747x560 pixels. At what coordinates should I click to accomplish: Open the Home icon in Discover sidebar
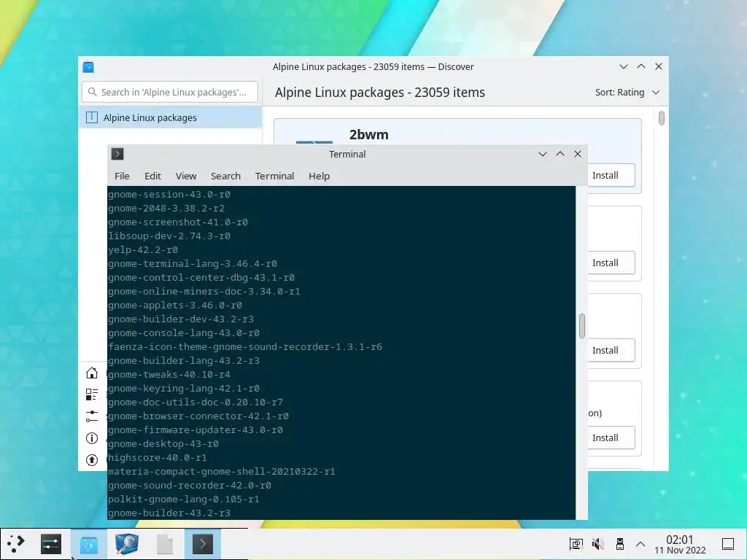[91, 373]
